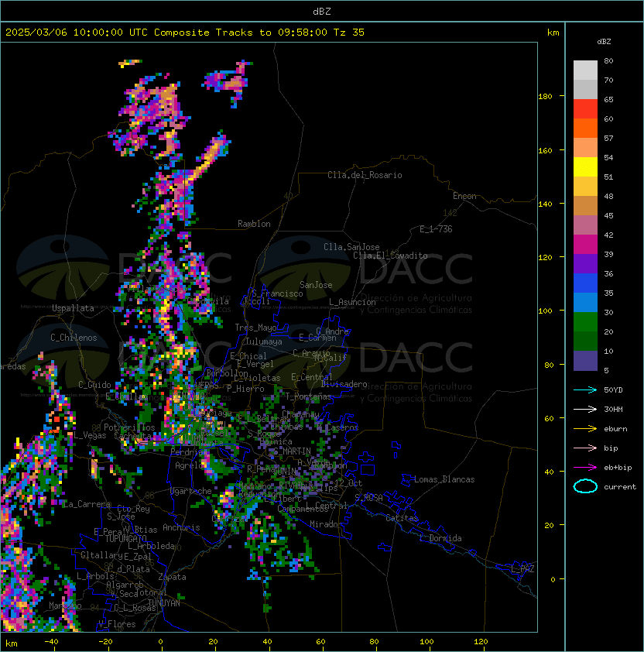Pick the bright yellow 51–54 dBZ swatch
The image size is (644, 652).
[x=585, y=167]
